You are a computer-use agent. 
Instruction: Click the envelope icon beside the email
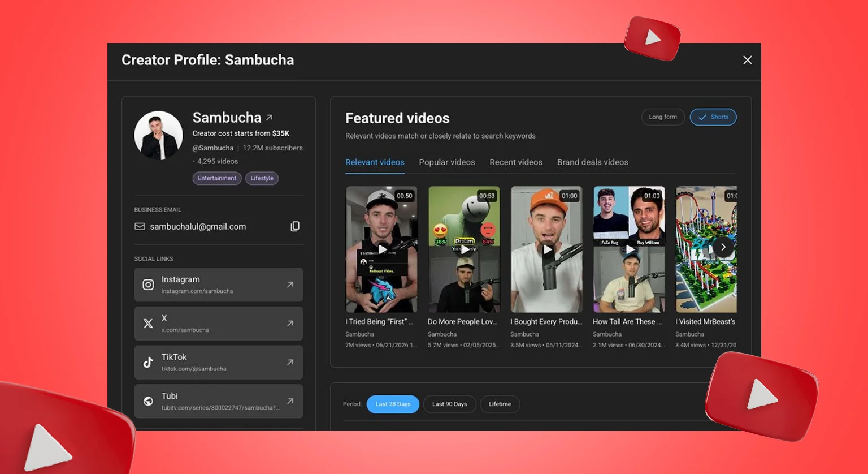(140, 226)
